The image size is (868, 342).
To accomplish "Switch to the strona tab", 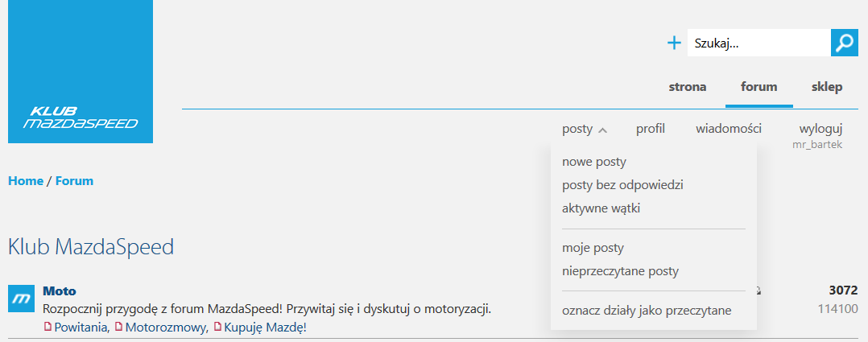I will [x=688, y=87].
